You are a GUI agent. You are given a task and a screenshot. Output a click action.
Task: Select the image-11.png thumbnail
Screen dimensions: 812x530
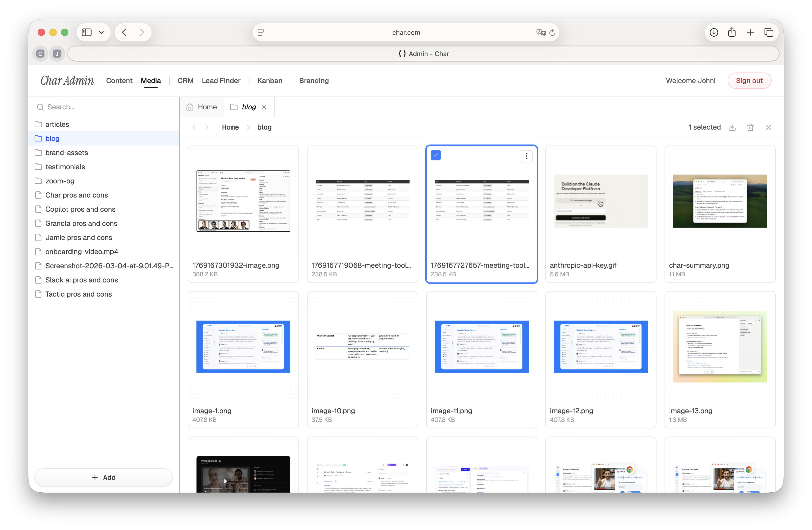pos(481,346)
